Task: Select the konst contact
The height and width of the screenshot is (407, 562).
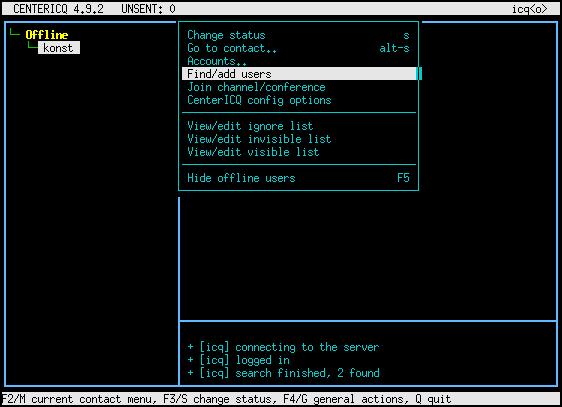Action: [x=59, y=48]
